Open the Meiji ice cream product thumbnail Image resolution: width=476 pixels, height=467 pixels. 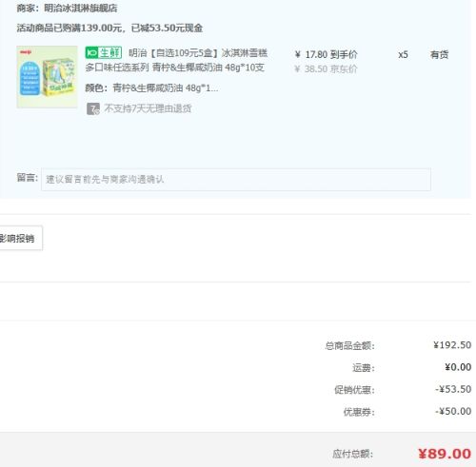click(x=47, y=77)
